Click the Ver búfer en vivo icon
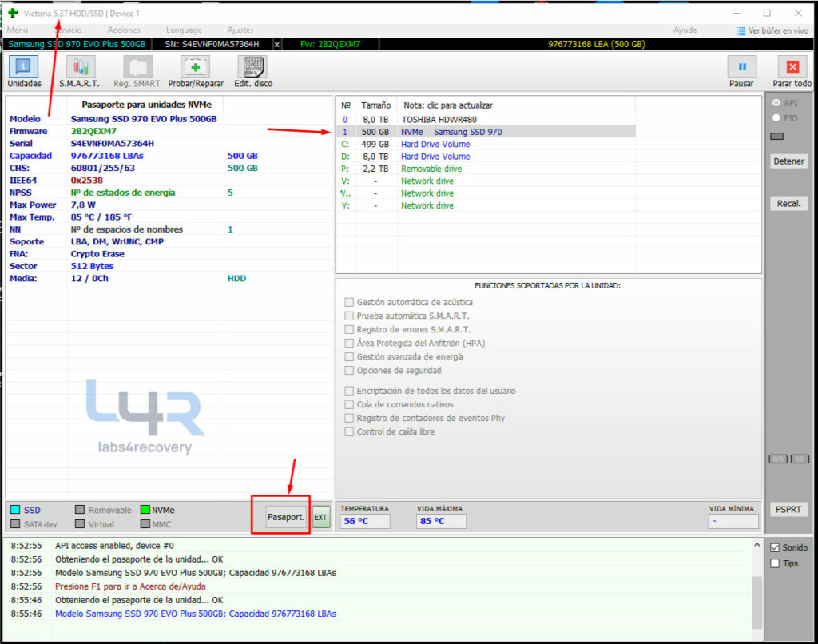818x644 pixels. click(x=741, y=31)
